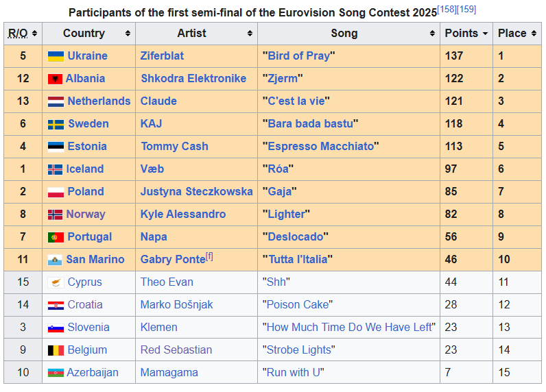This screenshot has height=392, width=546.
Task: Click the Iceland flag icon
Action: coord(55,169)
